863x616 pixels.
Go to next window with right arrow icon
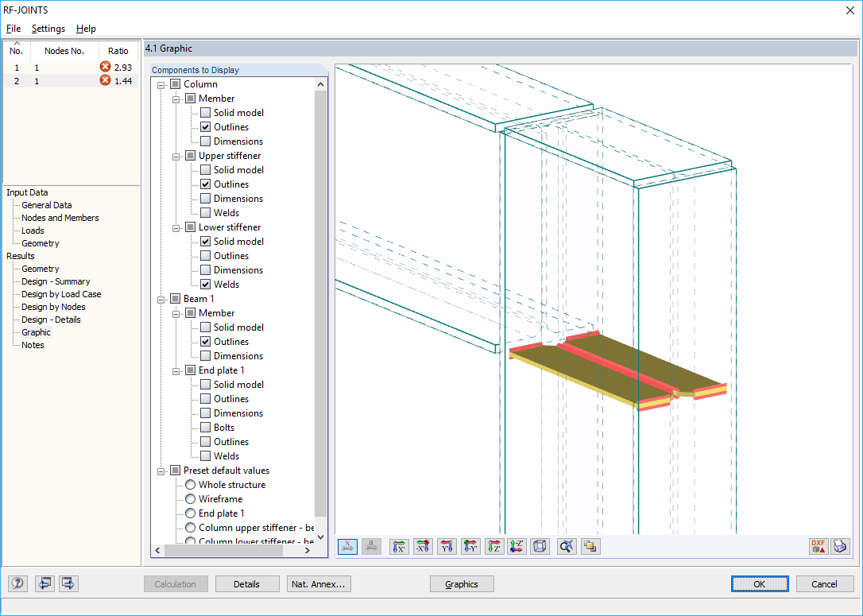68,583
